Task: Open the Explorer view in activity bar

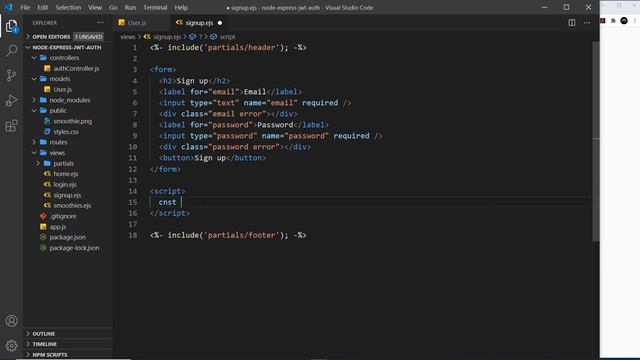Action: coord(11,26)
